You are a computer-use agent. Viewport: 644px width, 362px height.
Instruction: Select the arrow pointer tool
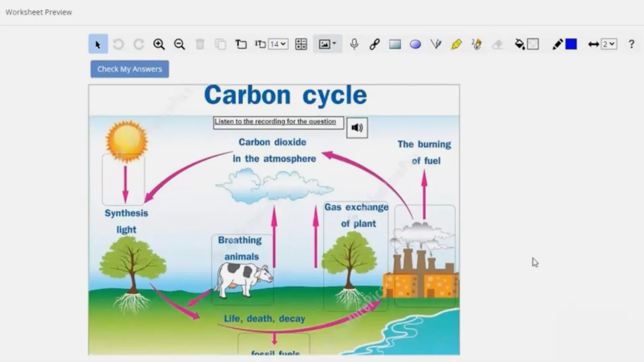coord(98,44)
